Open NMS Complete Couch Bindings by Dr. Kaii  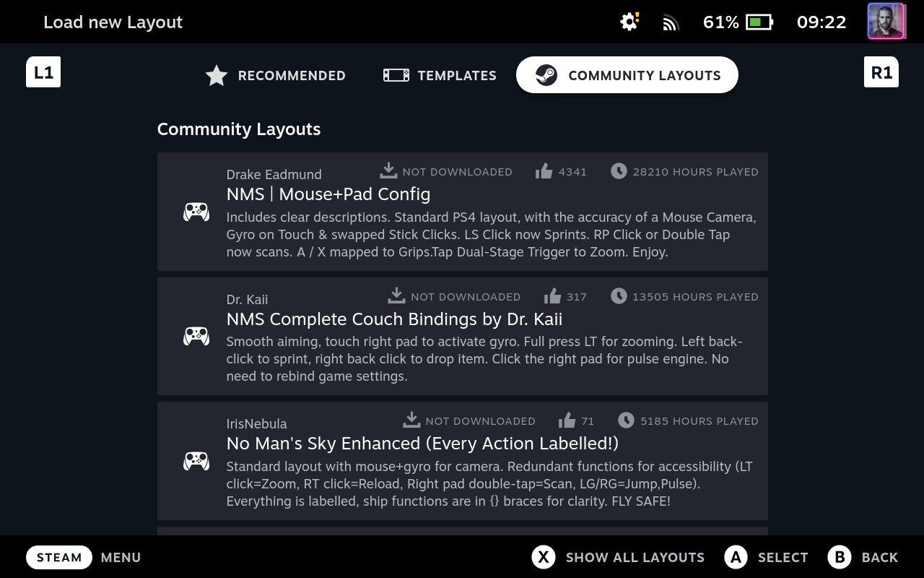click(x=394, y=319)
